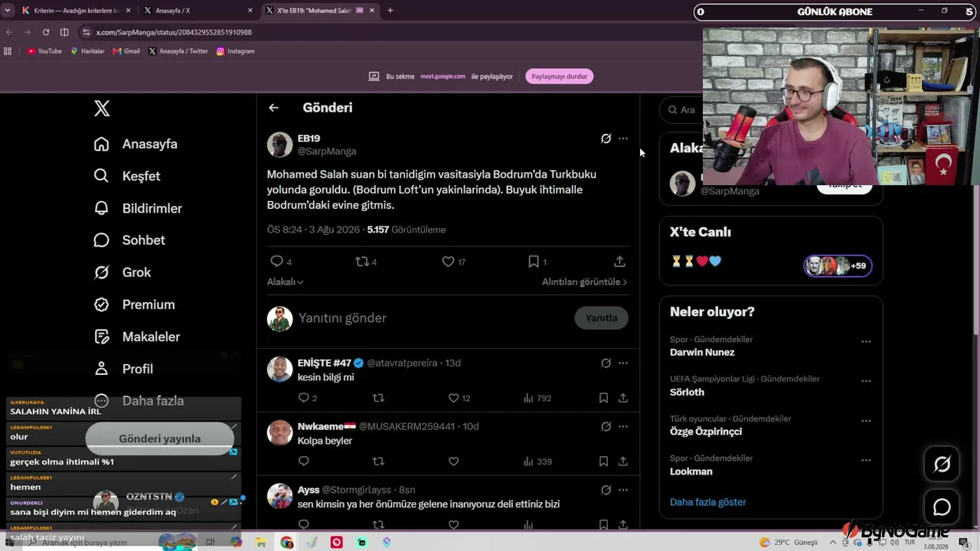This screenshot has width=980, height=551.
Task: Open the X logo home link
Action: 102,108
